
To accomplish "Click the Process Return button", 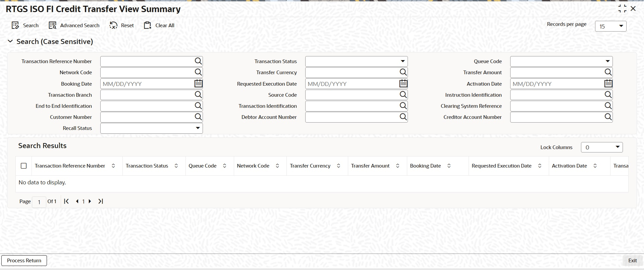I will click(x=24, y=261).
